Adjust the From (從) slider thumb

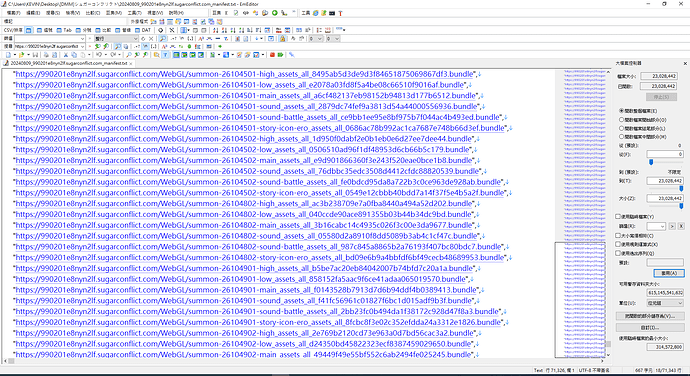pos(651,162)
